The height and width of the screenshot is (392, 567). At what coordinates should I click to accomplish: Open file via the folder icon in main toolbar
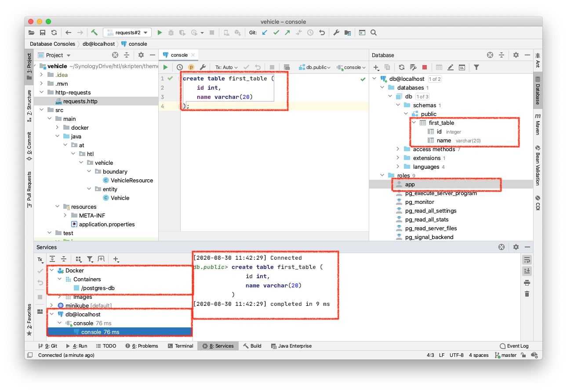click(32, 33)
